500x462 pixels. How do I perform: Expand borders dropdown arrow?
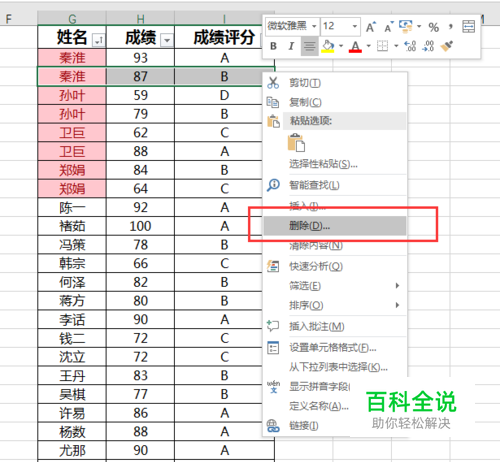tap(396, 46)
